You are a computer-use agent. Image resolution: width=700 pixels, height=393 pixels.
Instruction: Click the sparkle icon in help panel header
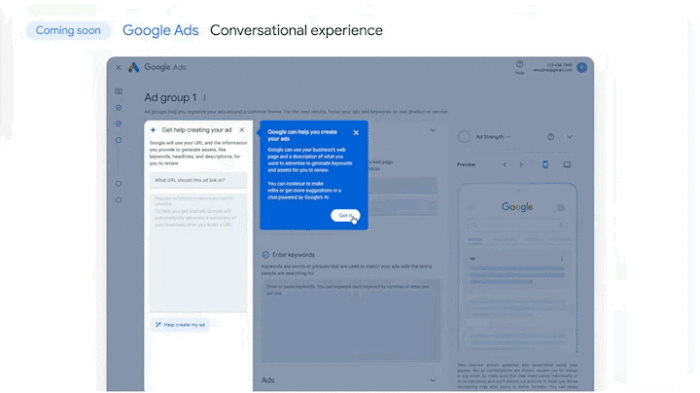(x=153, y=130)
